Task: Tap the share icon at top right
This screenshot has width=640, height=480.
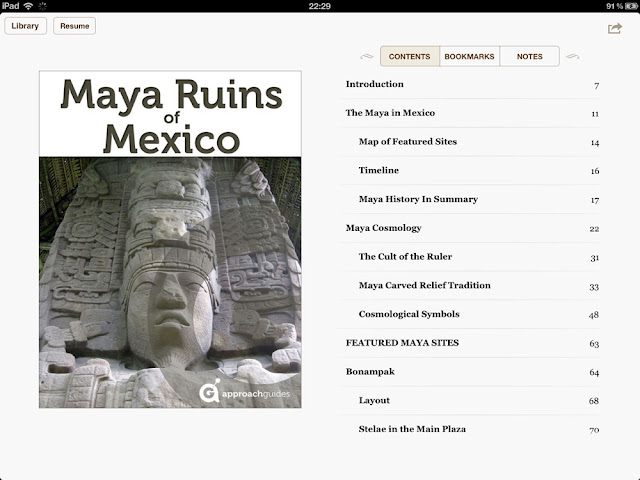Action: [614, 28]
